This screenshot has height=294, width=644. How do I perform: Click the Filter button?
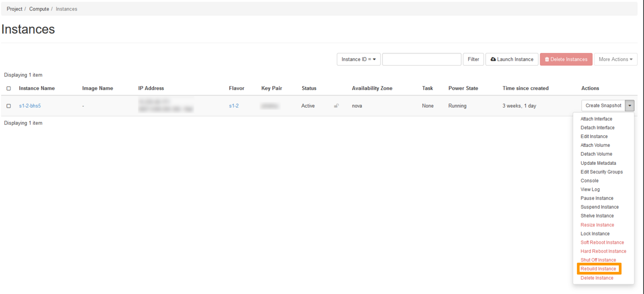473,59
